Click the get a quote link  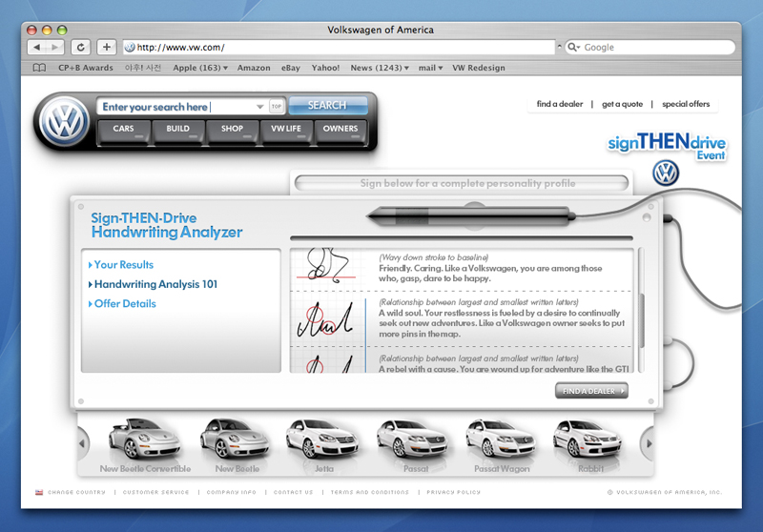pyautogui.click(x=623, y=104)
